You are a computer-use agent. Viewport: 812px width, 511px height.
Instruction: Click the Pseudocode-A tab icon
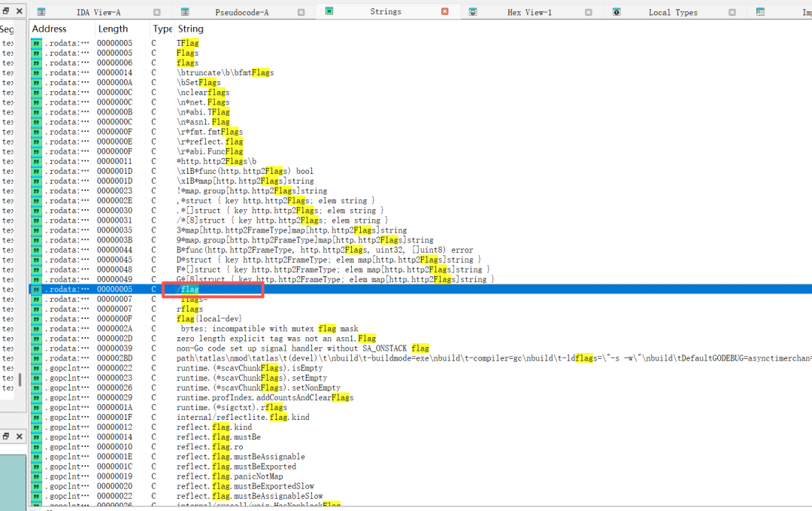click(185, 12)
